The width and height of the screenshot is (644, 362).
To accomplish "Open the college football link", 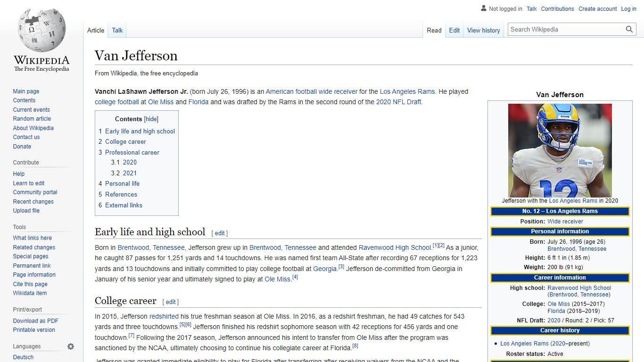I will (117, 102).
